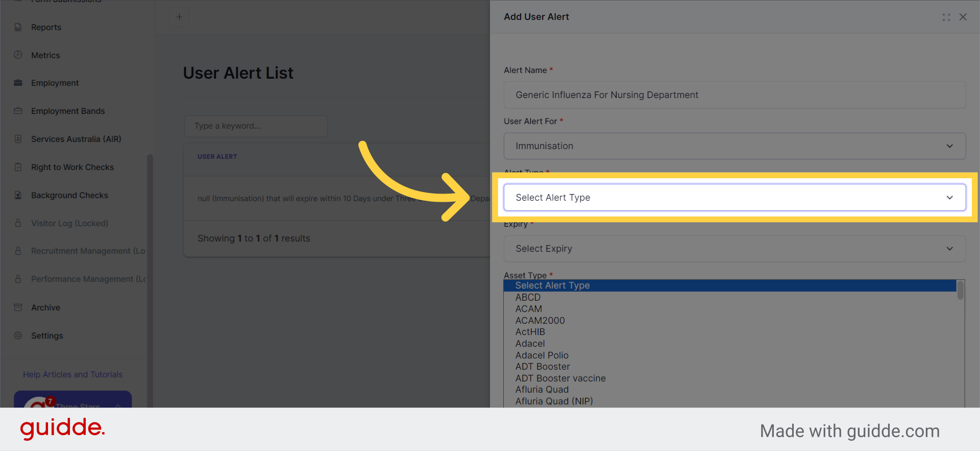Close the Add User Alert panel
Screen dimensions: 980x451
coord(963,17)
